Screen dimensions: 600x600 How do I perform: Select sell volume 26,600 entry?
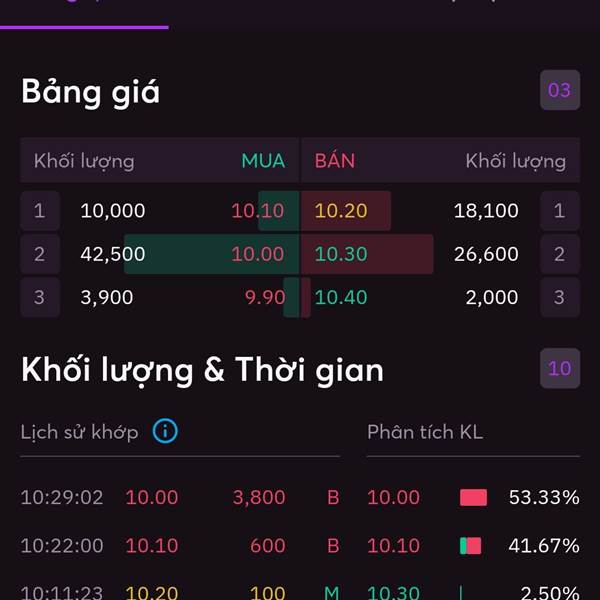coord(486,254)
